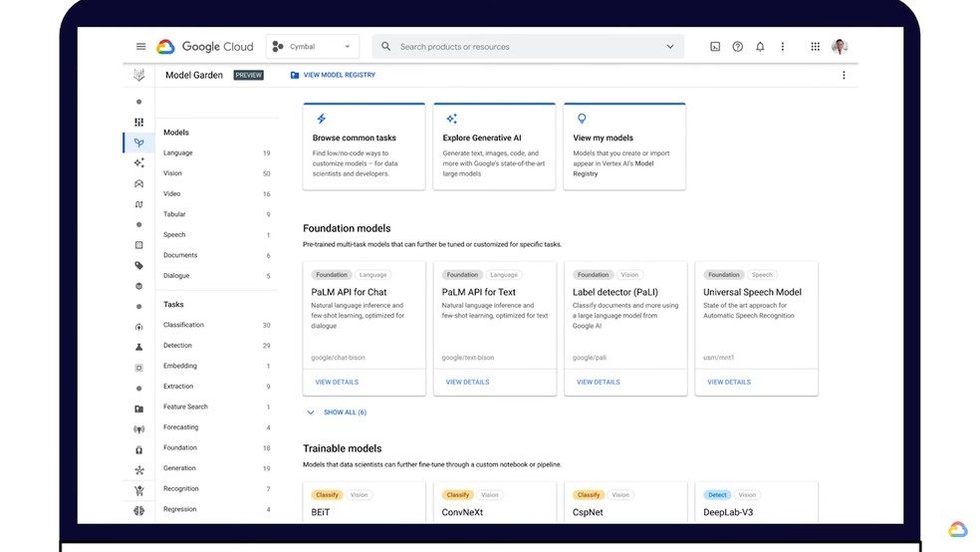Open the folder icon in sidebar
Screen dimensions: 980x552
click(138, 409)
